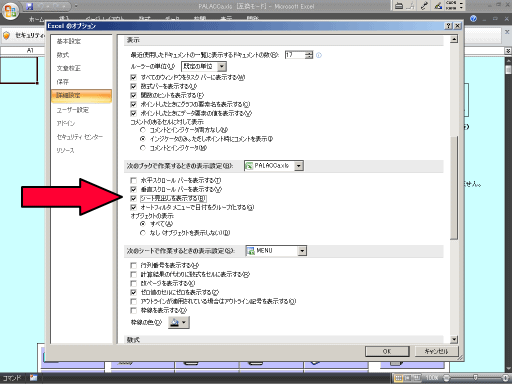Select なし (hide objects) radio button
Image resolution: width=512 pixels, height=384 pixels.
coord(143,233)
